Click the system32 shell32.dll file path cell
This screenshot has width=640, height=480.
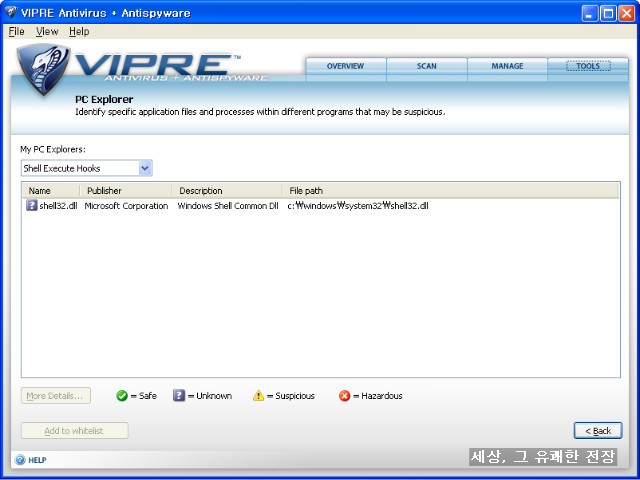point(358,206)
